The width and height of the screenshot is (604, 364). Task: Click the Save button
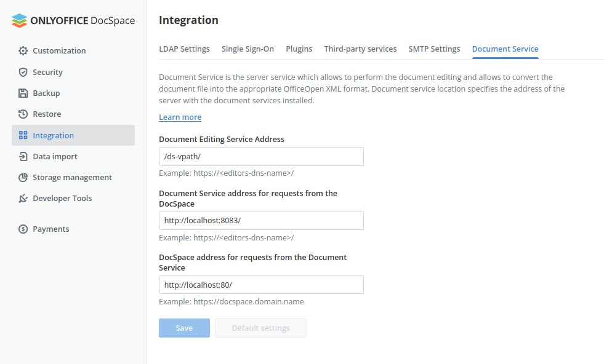pyautogui.click(x=184, y=328)
